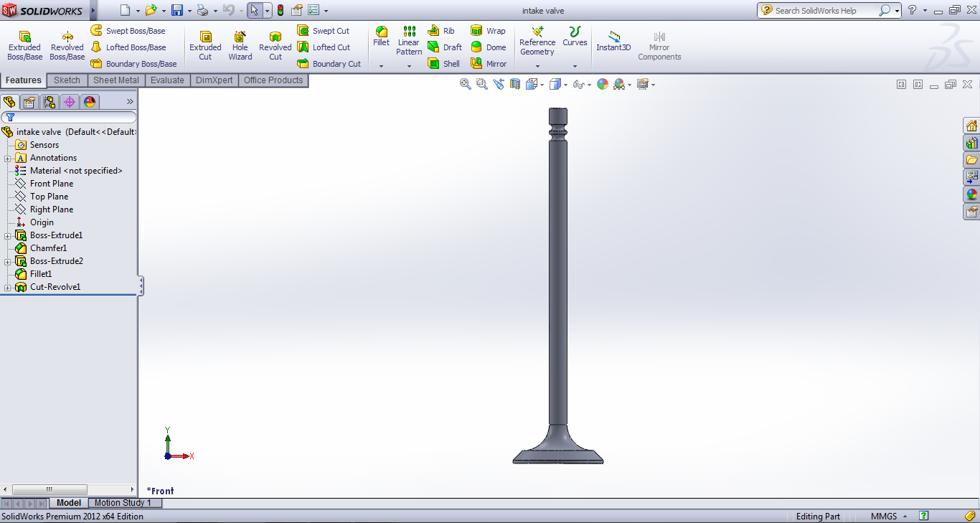
Task: Click Zoom to Fit icon
Action: click(466, 84)
